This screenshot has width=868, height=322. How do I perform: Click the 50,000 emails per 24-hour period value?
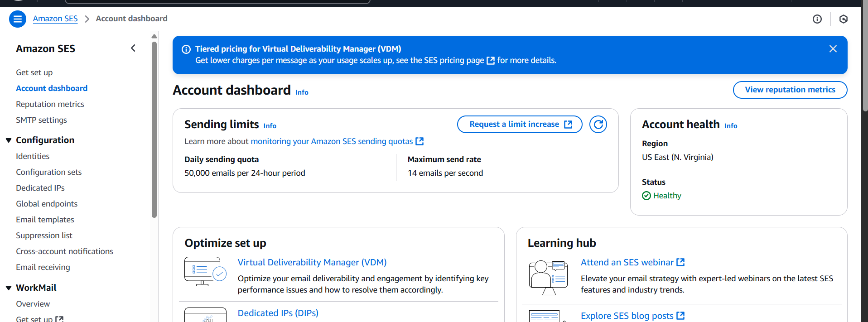click(x=245, y=173)
